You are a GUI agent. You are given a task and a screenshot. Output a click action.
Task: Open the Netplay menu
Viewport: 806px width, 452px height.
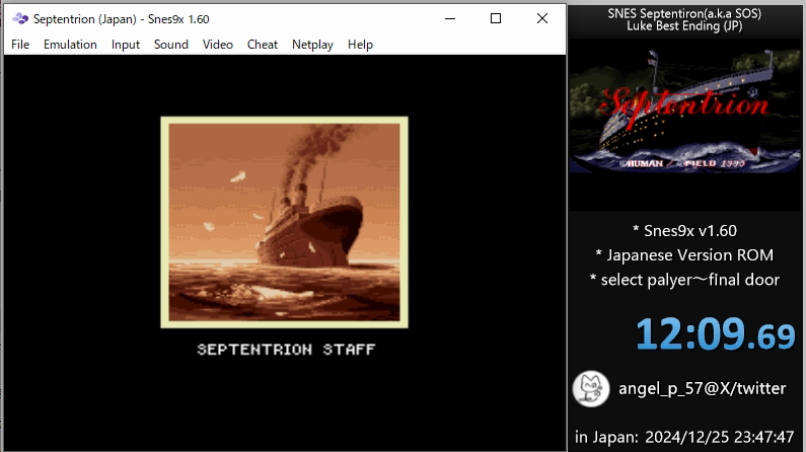pos(313,45)
